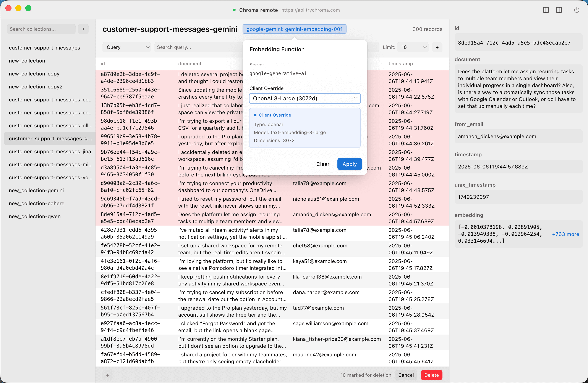Toggle the right panel layout icon
The image size is (588, 383).
pyautogui.click(x=559, y=10)
